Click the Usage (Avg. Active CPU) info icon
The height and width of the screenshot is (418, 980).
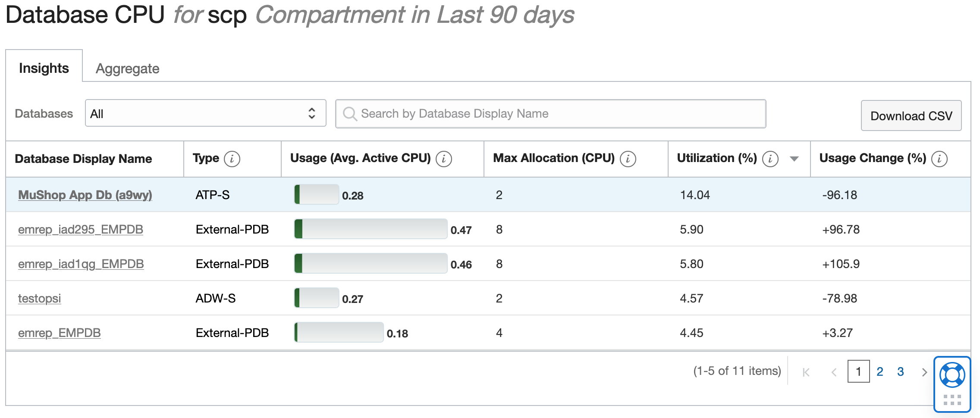point(444,159)
